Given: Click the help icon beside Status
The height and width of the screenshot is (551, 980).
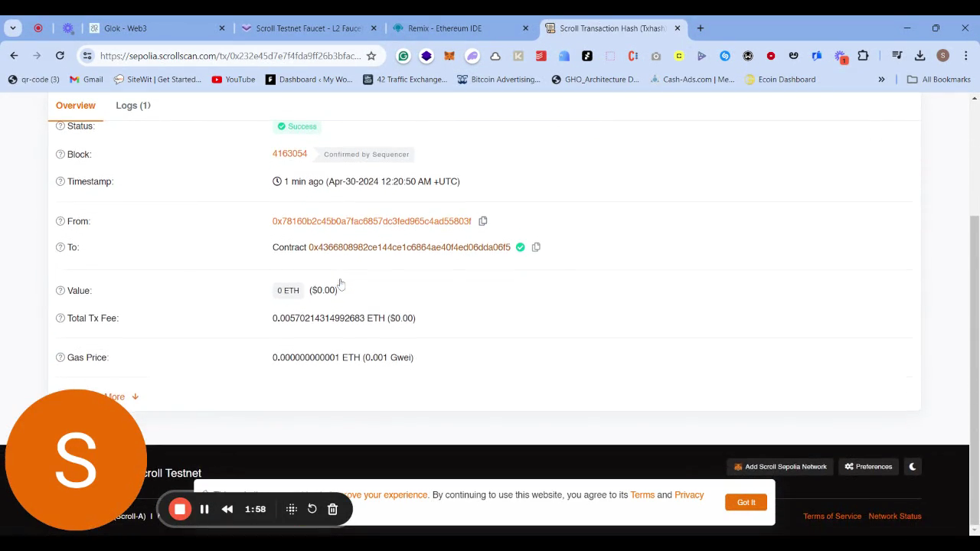Looking at the screenshot, I should [x=60, y=126].
